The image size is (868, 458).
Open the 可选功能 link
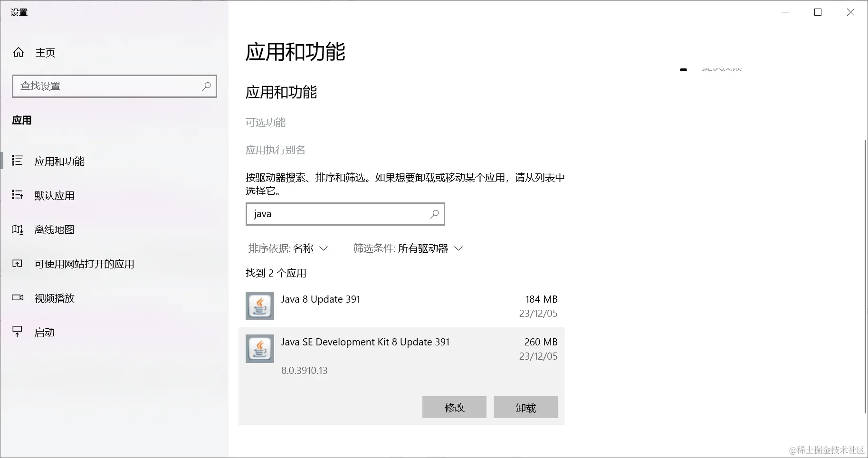pyautogui.click(x=265, y=122)
